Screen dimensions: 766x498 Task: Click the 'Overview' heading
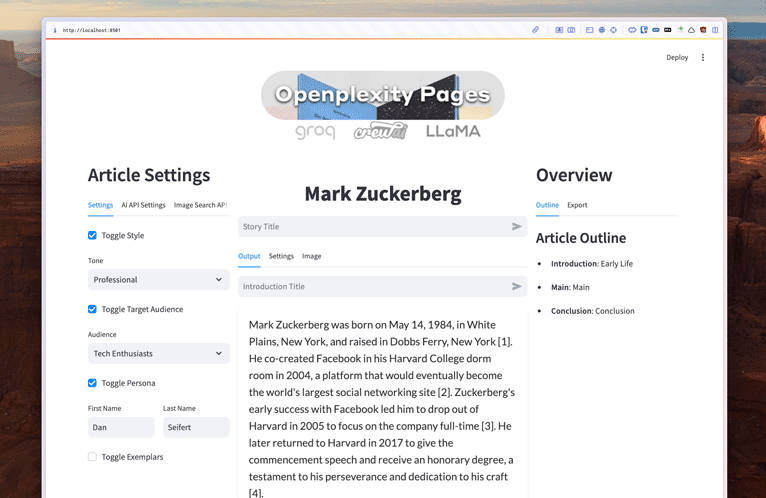coord(574,175)
